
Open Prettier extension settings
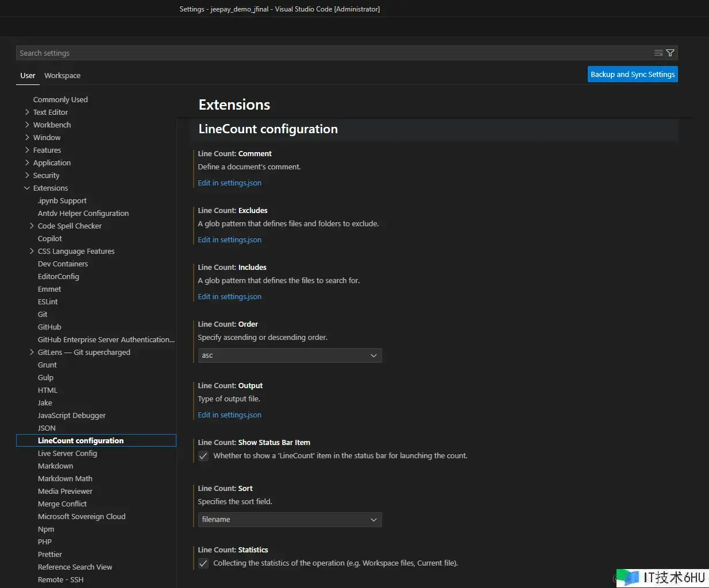click(x=50, y=554)
